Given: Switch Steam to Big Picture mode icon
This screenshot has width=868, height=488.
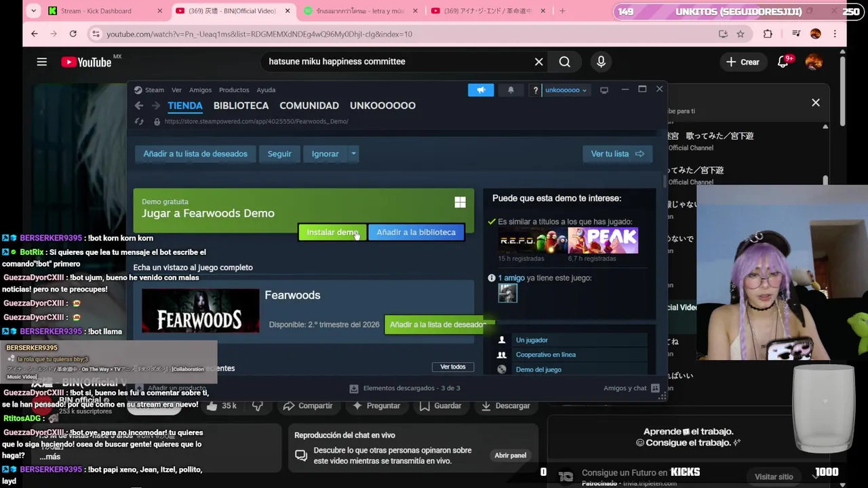Looking at the screenshot, I should [x=604, y=89].
